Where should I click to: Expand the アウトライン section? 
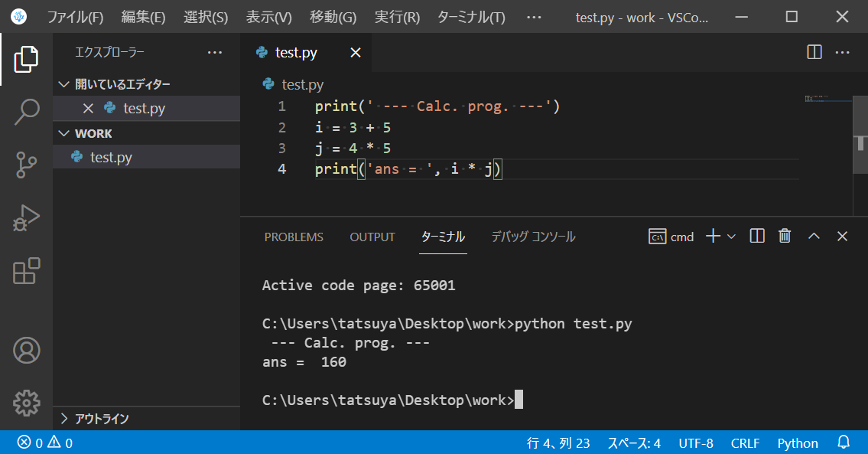[64, 419]
